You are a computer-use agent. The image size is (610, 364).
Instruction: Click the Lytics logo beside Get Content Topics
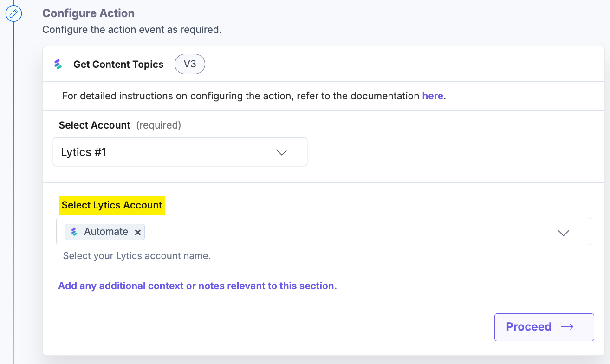(x=58, y=65)
